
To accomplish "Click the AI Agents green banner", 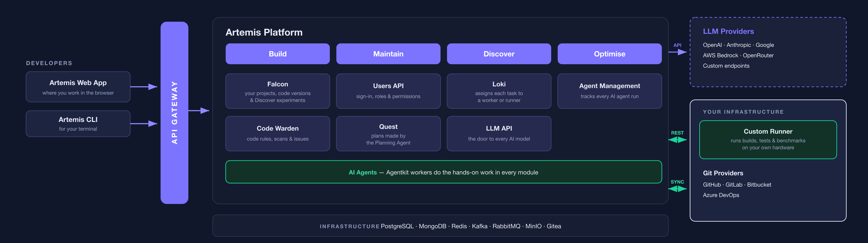I will [443, 172].
